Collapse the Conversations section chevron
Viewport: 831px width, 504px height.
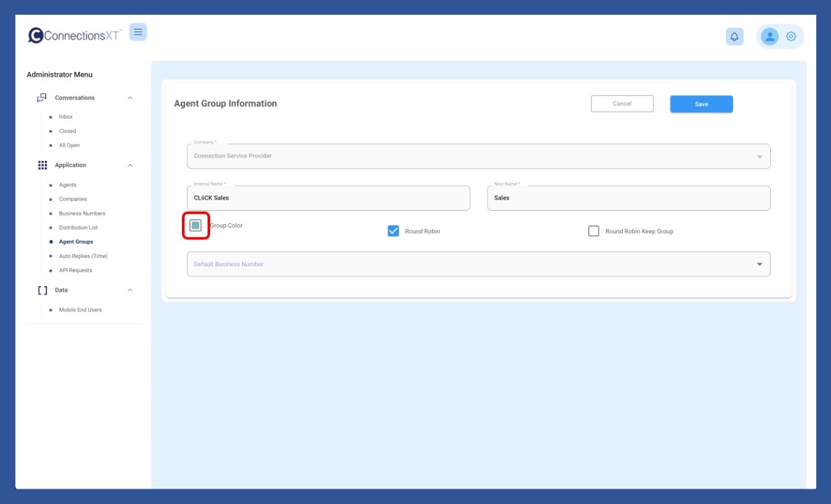[130, 98]
